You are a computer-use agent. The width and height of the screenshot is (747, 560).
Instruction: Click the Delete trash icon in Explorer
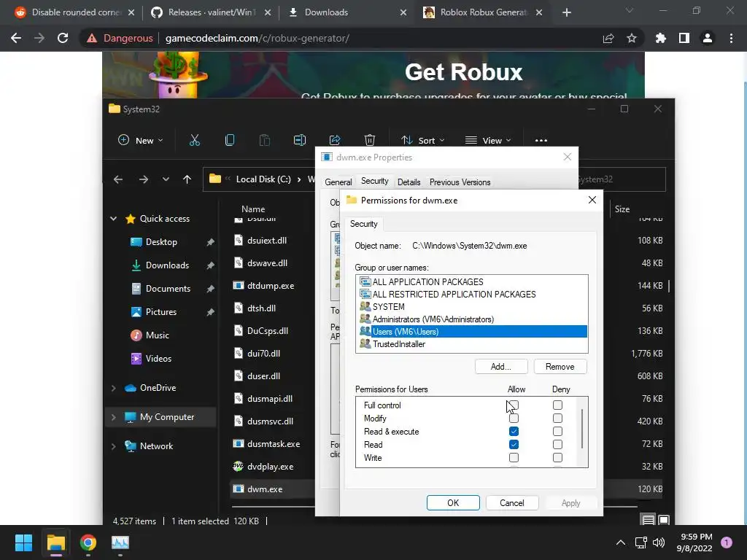coord(370,140)
